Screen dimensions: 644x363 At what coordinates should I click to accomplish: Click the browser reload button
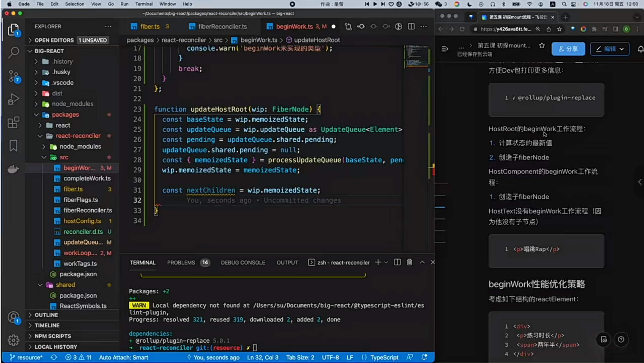point(462,29)
